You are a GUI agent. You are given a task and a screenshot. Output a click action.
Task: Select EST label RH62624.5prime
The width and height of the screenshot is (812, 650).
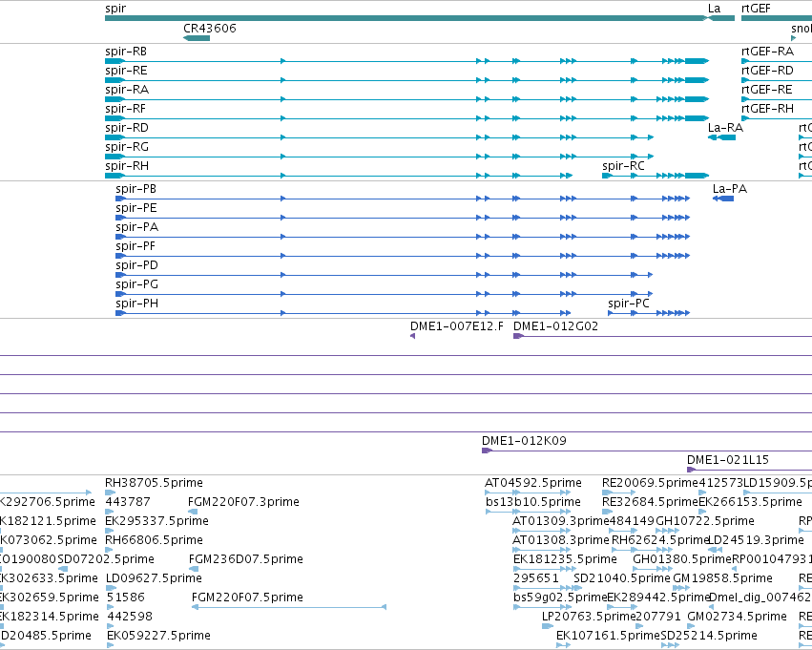(660, 540)
